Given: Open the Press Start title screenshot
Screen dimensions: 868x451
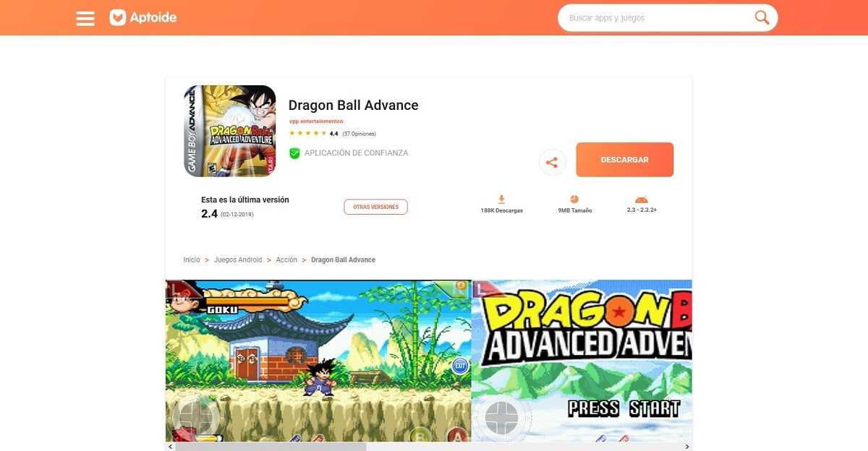Looking at the screenshot, I should pyautogui.click(x=582, y=361).
